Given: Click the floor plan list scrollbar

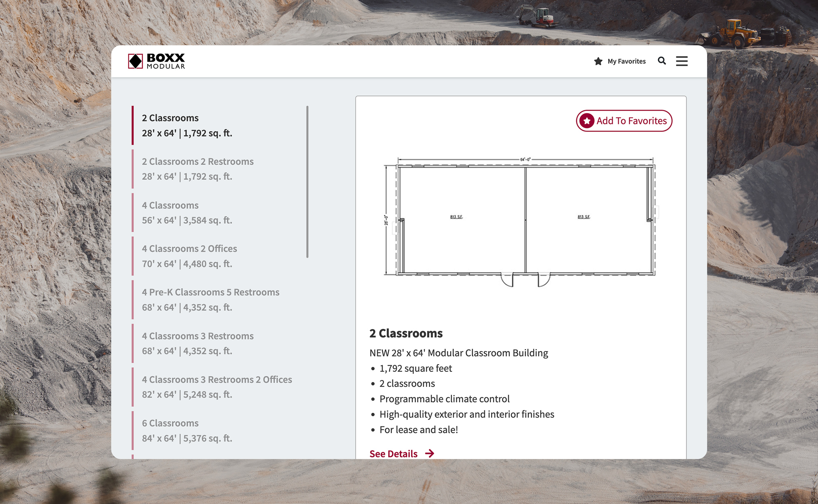Looking at the screenshot, I should pyautogui.click(x=308, y=182).
